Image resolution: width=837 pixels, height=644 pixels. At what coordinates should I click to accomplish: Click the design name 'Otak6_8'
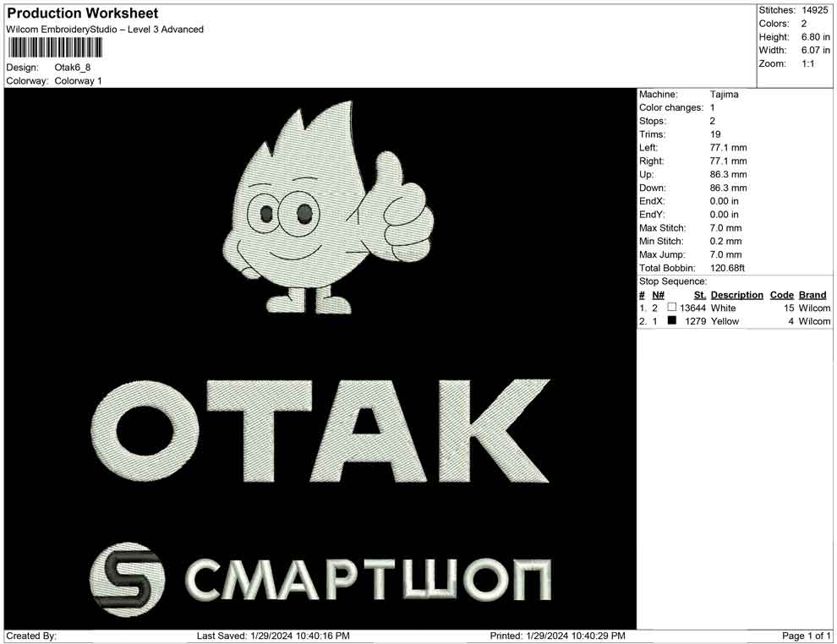[x=73, y=68]
